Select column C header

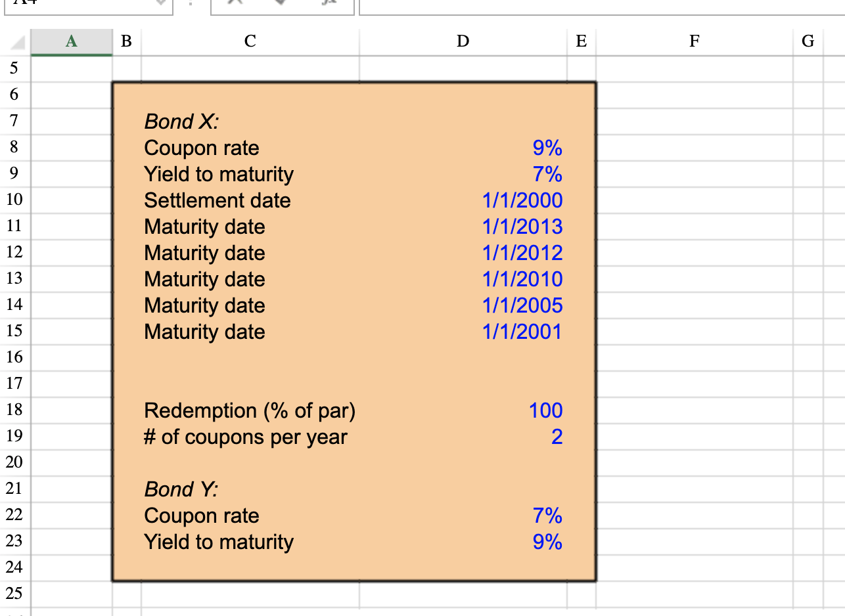click(249, 41)
